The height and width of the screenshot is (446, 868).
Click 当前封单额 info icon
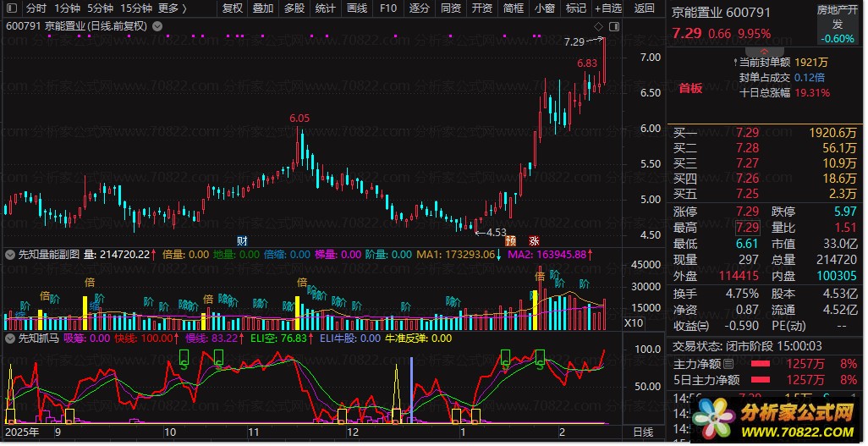coord(735,62)
